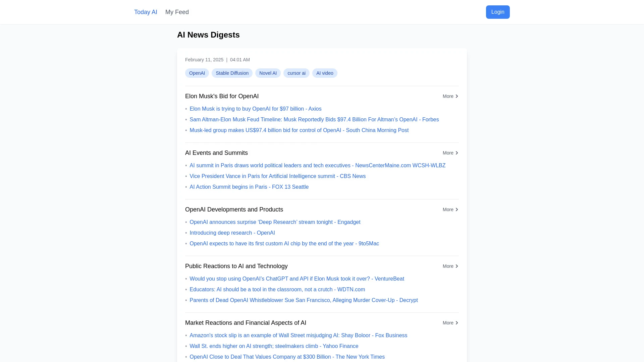
Task: Choose the Novel AI tag
Action: point(268,73)
